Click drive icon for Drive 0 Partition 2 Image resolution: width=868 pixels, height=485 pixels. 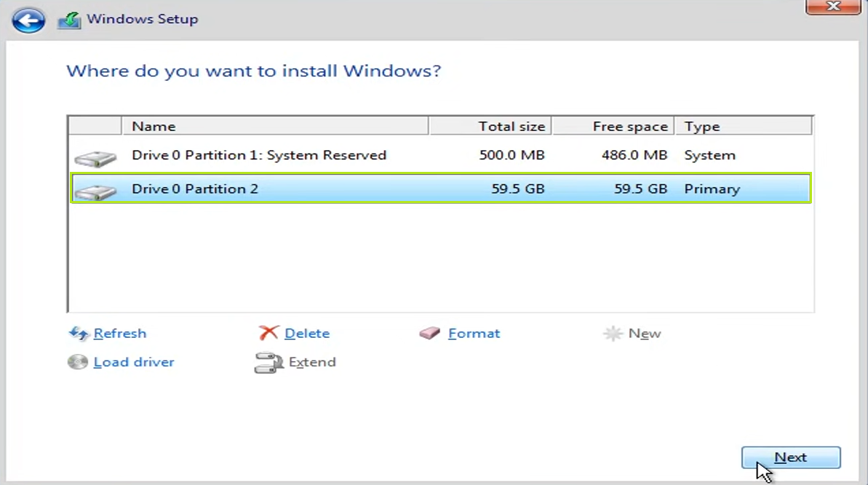click(95, 190)
